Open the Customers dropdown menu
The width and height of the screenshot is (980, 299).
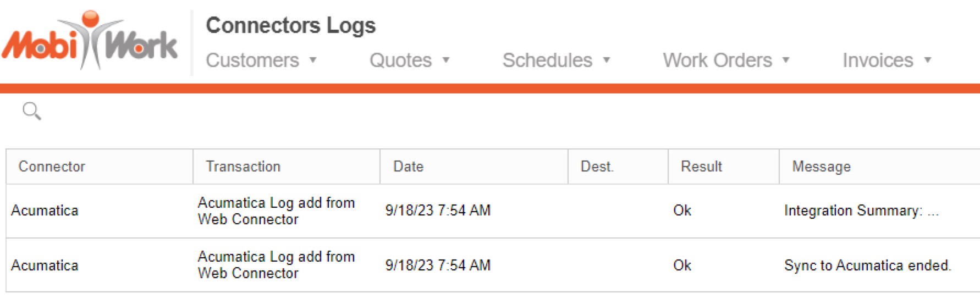pos(261,60)
